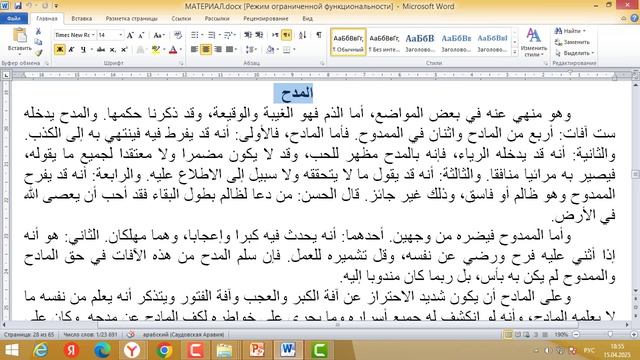Toggle Align Left paragraph alignment
640x360 pixels.
(194, 50)
